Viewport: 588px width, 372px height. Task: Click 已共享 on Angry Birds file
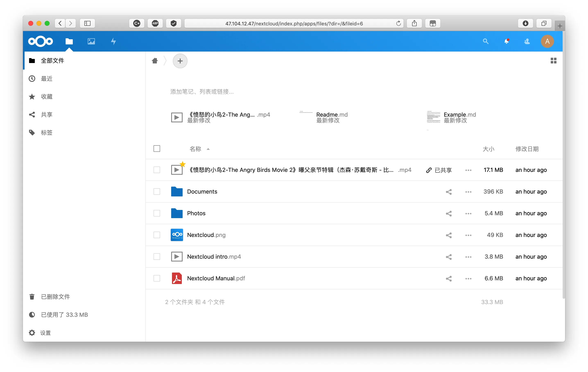point(439,170)
